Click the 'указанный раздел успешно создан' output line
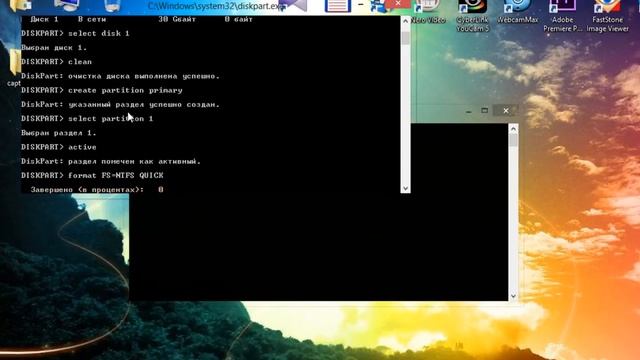Viewport: 640px width, 360px height. tap(120, 104)
